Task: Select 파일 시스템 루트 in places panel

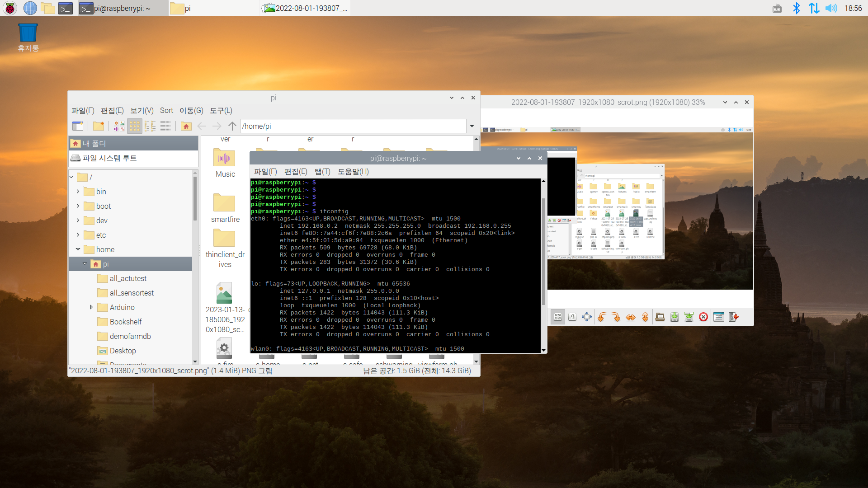Action: [109, 158]
